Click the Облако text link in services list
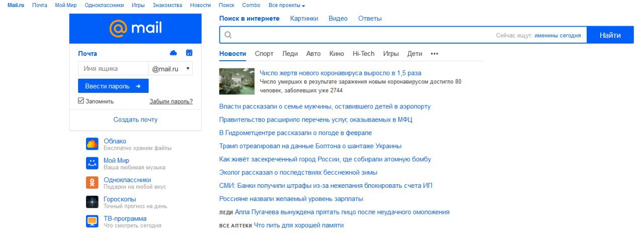This screenshot has width=644, height=234. point(115,141)
